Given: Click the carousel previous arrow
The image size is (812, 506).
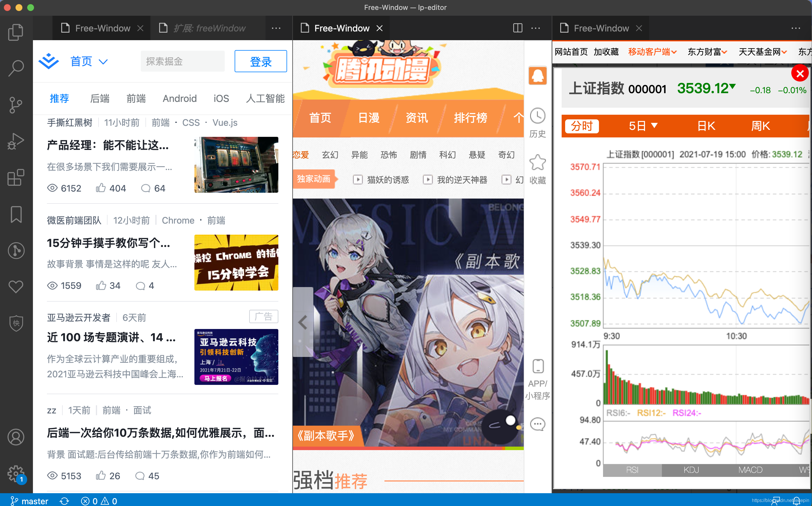Looking at the screenshot, I should pyautogui.click(x=303, y=322).
